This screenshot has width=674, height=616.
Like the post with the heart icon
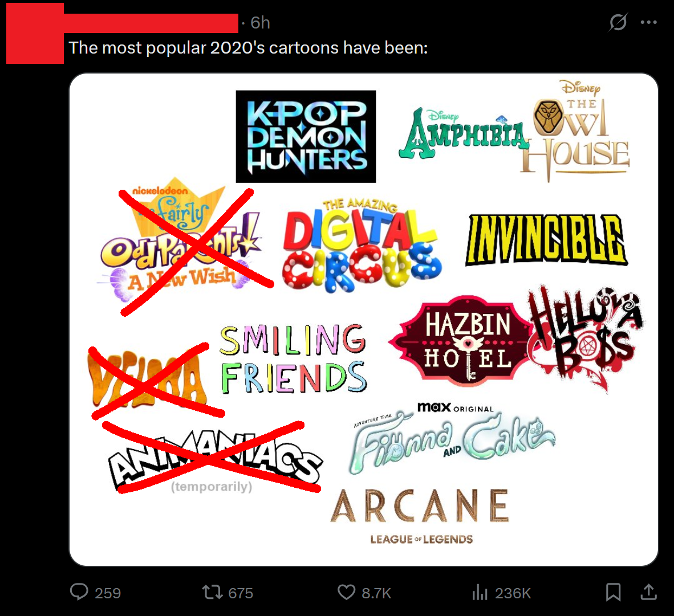[x=347, y=593]
